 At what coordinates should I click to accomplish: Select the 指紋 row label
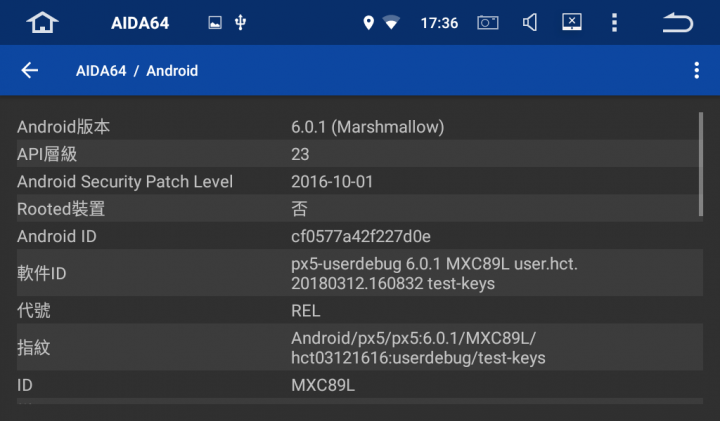pyautogui.click(x=34, y=348)
